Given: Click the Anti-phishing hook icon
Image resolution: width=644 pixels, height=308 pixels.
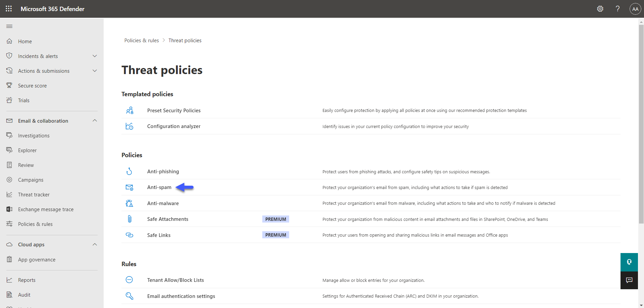Looking at the screenshot, I should point(129,172).
